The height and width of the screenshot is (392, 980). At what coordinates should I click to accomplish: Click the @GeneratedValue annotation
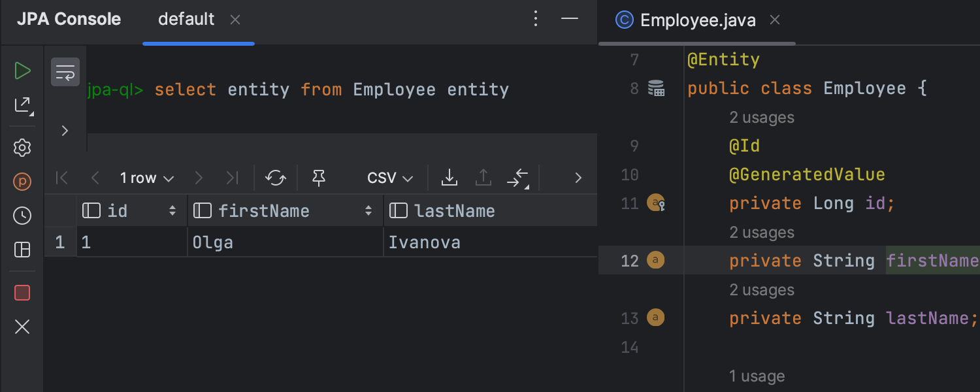tap(807, 175)
